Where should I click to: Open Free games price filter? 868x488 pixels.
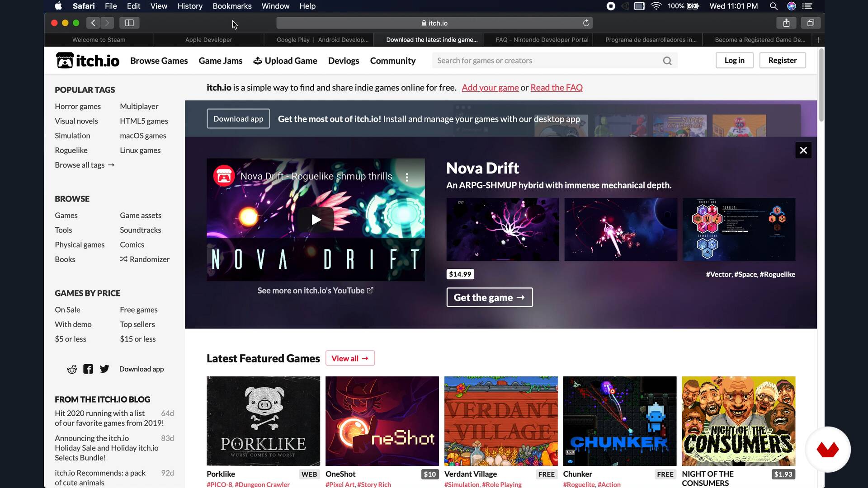pos(138,310)
